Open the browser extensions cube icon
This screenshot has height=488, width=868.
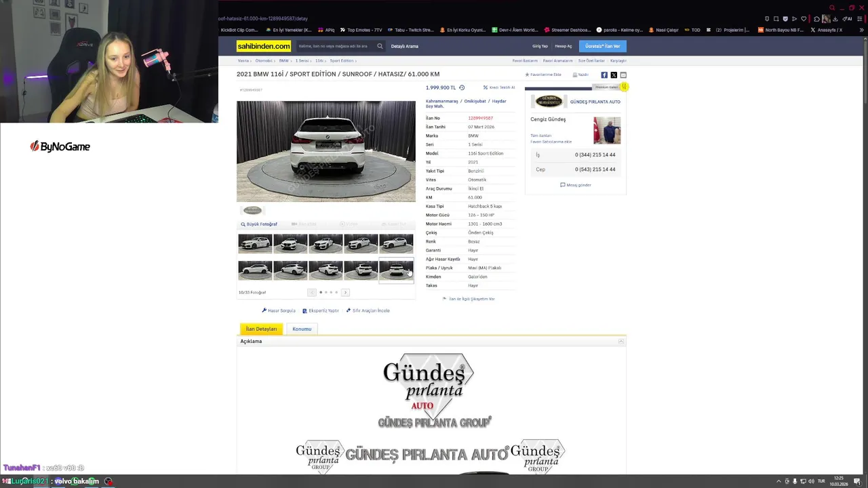click(816, 19)
